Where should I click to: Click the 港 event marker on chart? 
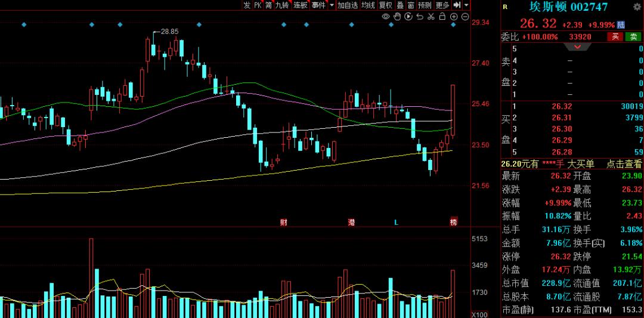point(352,223)
